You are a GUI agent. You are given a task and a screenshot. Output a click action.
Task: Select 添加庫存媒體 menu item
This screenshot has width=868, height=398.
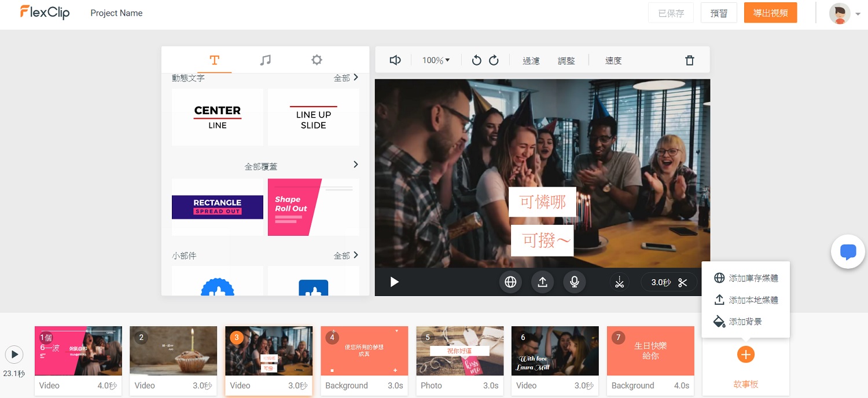tap(746, 278)
